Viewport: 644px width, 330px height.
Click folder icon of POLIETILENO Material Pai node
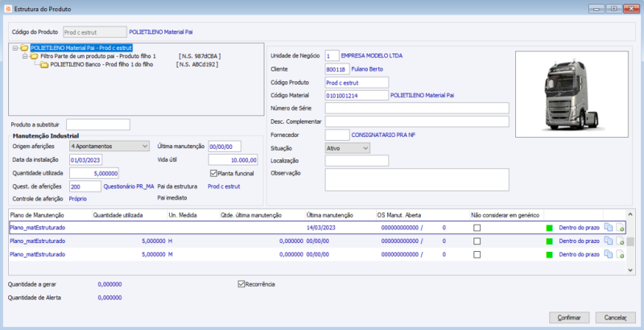click(x=25, y=48)
